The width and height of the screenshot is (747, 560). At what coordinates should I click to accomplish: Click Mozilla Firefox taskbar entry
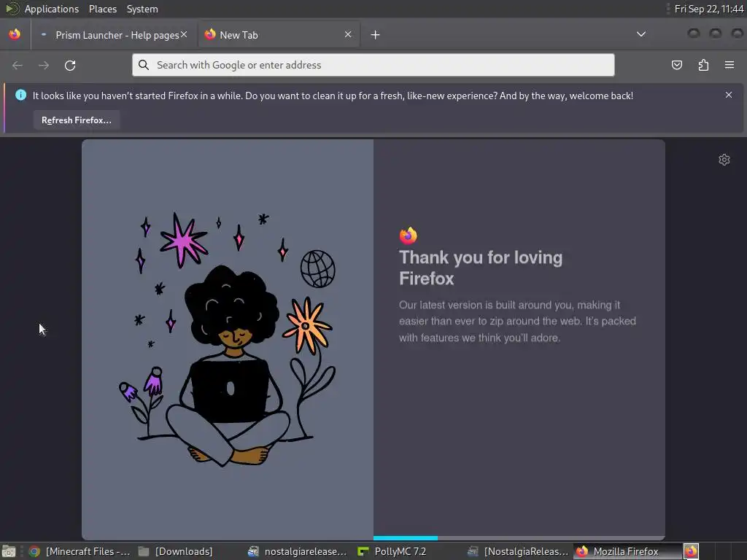coord(627,551)
